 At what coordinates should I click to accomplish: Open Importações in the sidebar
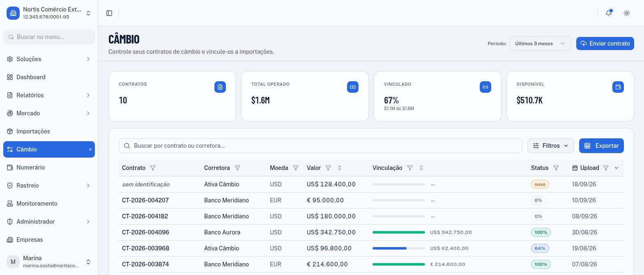click(x=49, y=131)
